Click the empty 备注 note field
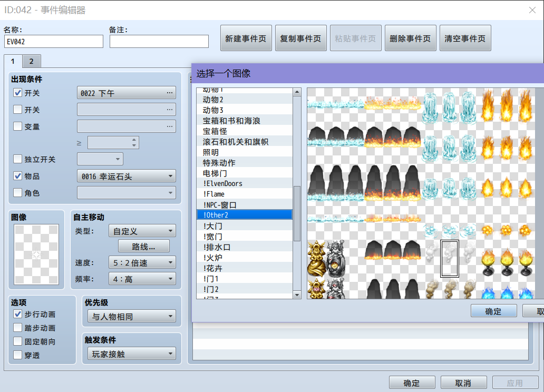 pos(159,41)
